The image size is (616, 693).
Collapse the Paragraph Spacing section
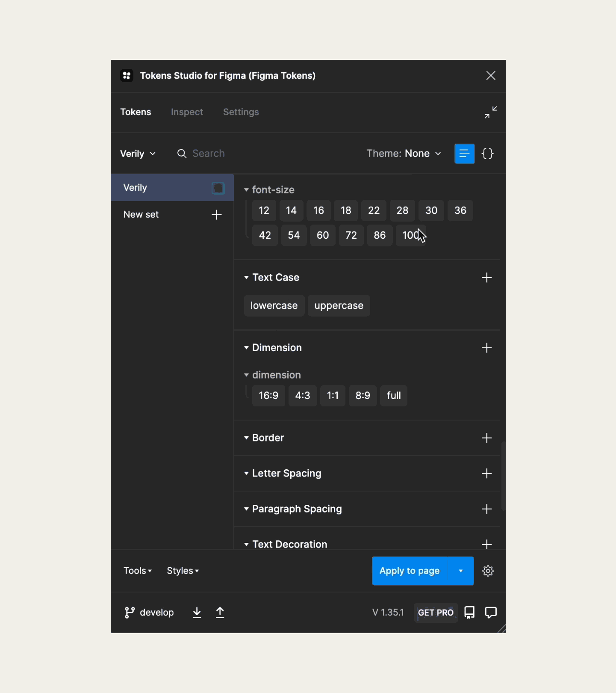click(246, 509)
